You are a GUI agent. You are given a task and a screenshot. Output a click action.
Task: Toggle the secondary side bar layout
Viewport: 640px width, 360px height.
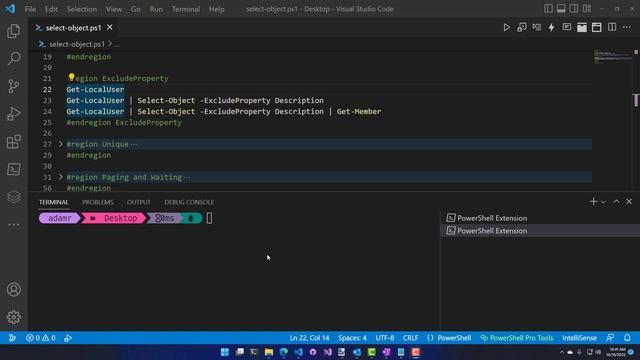point(573,9)
